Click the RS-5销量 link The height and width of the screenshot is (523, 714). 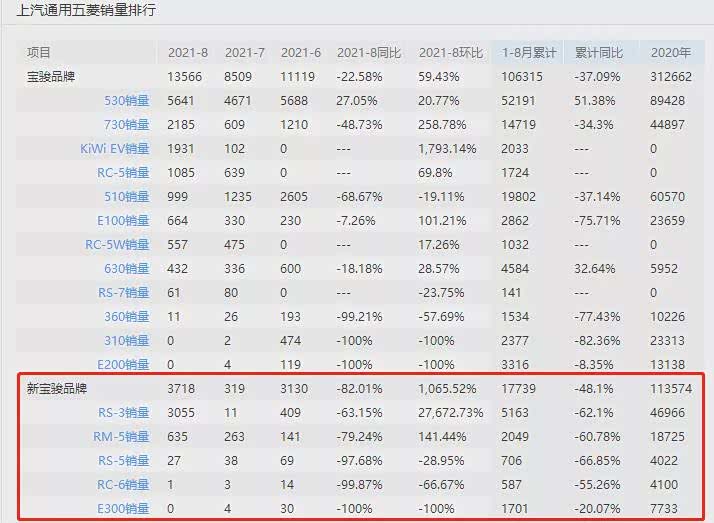(122, 460)
